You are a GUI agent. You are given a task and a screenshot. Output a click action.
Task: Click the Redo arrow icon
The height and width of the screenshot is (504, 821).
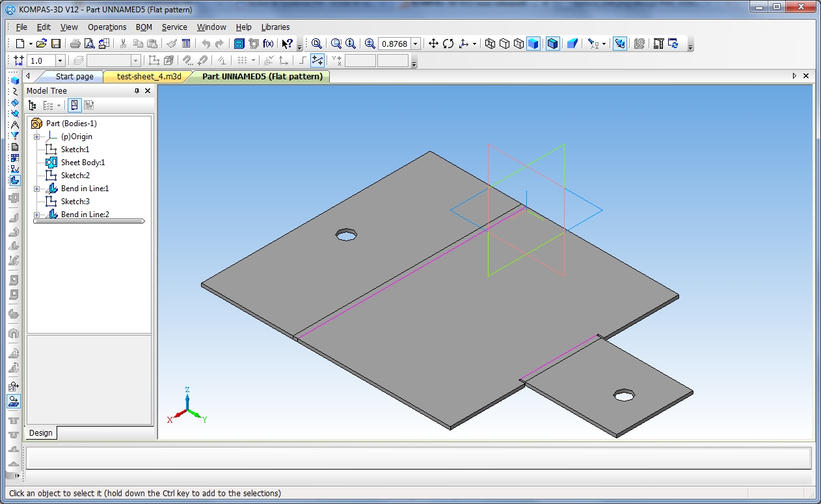pyautogui.click(x=220, y=44)
